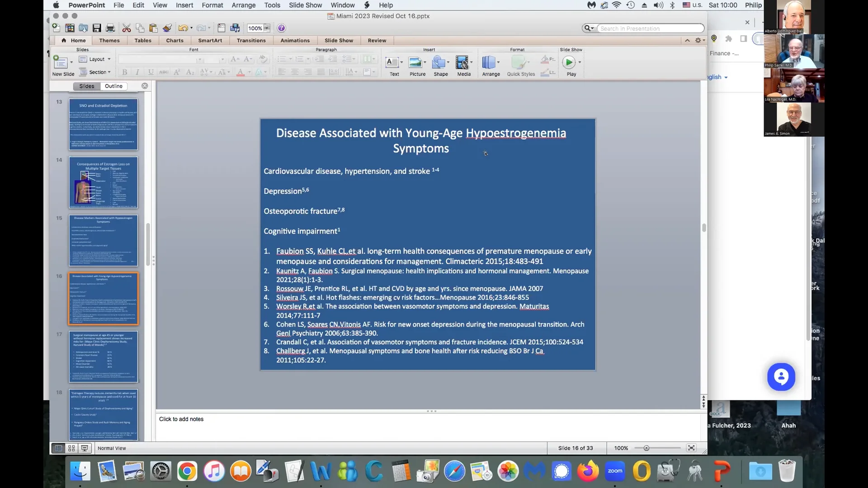Click the New from Template icon
Image resolution: width=868 pixels, height=488 pixels.
(x=70, y=28)
